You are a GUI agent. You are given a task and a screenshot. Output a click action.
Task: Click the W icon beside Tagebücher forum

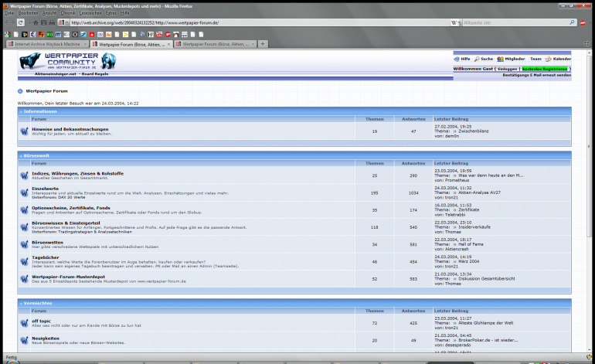(x=24, y=261)
